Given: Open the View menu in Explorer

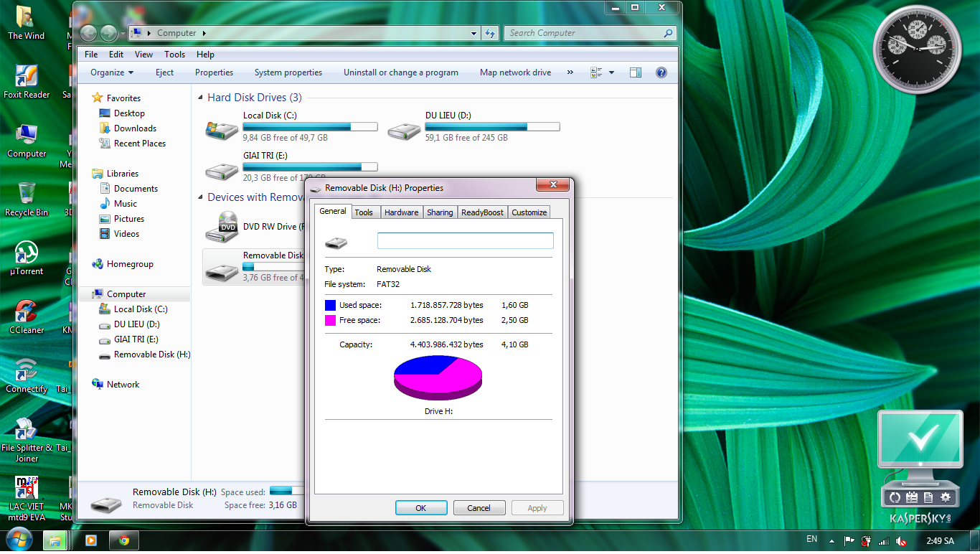Looking at the screenshot, I should 143,55.
